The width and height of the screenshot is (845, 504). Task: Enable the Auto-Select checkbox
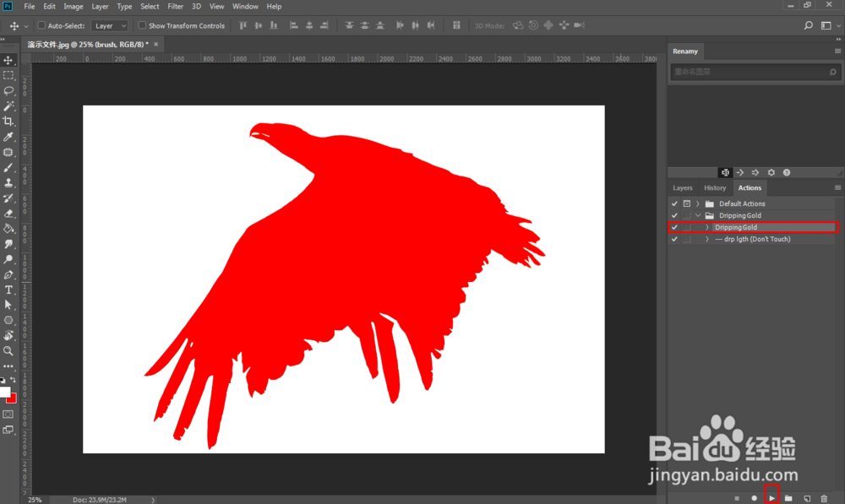(x=41, y=25)
